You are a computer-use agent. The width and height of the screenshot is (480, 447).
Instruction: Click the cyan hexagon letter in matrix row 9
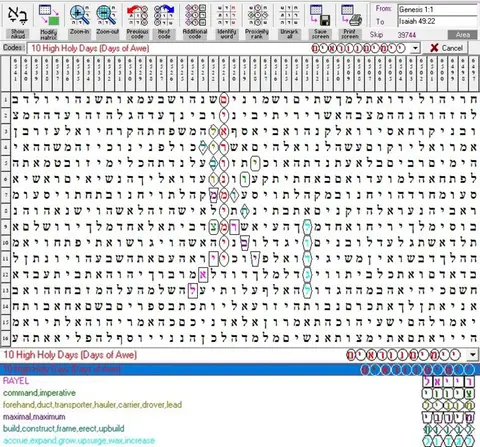click(x=307, y=227)
